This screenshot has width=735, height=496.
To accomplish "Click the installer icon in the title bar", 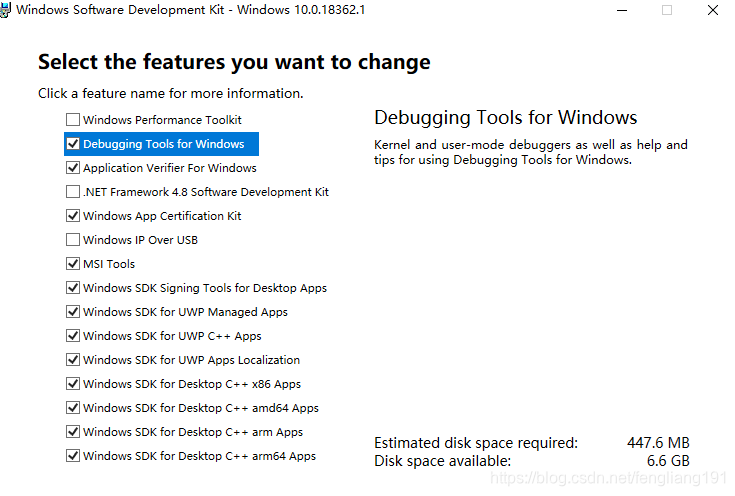I will [5, 10].
